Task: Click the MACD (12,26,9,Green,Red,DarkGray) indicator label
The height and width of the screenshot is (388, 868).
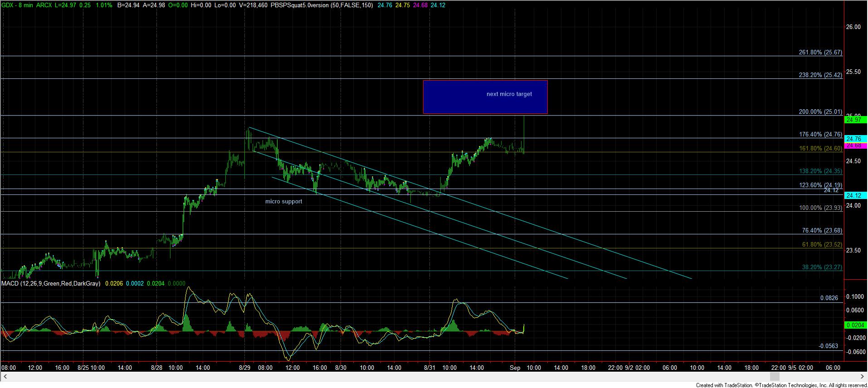Action: [51, 284]
